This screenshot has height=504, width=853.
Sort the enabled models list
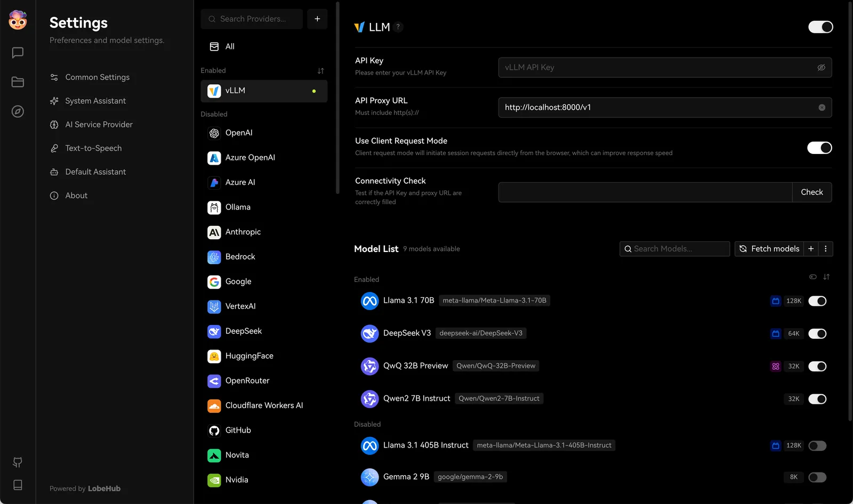tap(826, 277)
